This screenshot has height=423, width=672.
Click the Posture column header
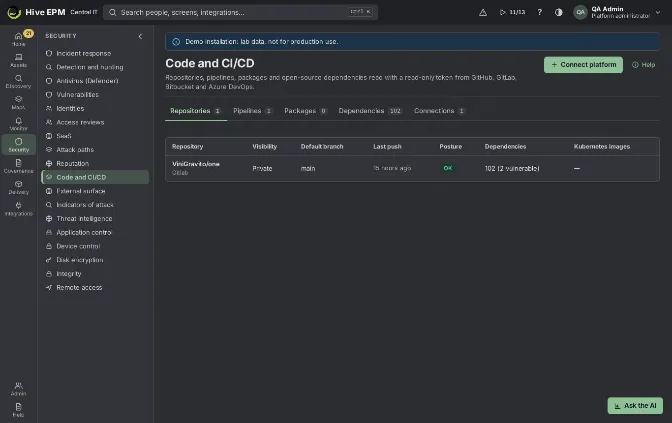(x=450, y=147)
